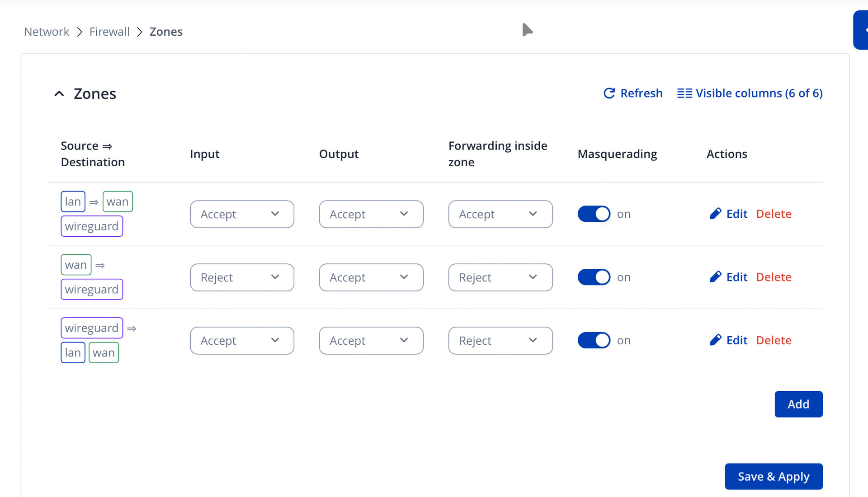Click the wireguard source badge in the third row

pyautogui.click(x=92, y=328)
